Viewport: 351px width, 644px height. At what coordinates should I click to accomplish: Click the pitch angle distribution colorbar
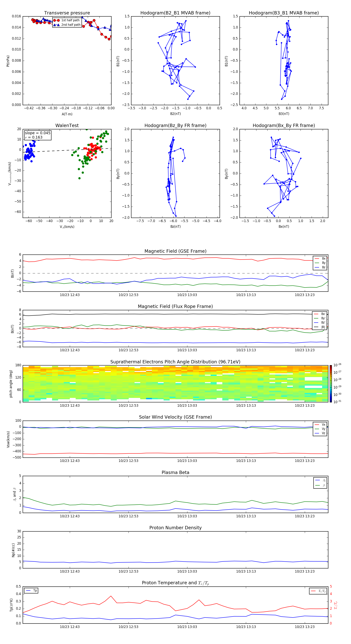coord(331,384)
